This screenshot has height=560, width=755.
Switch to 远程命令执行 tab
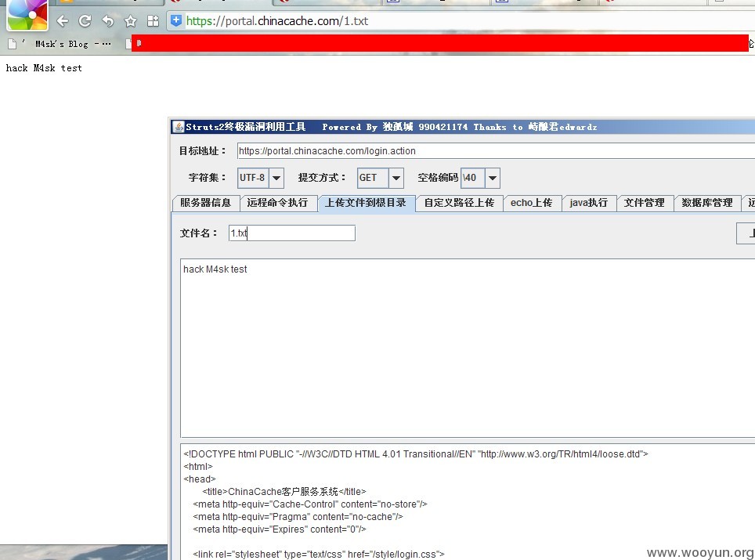278,203
